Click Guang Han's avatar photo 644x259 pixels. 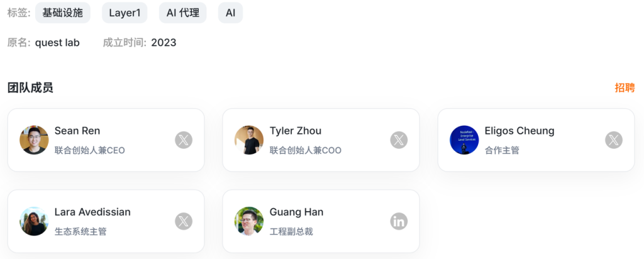click(x=249, y=221)
